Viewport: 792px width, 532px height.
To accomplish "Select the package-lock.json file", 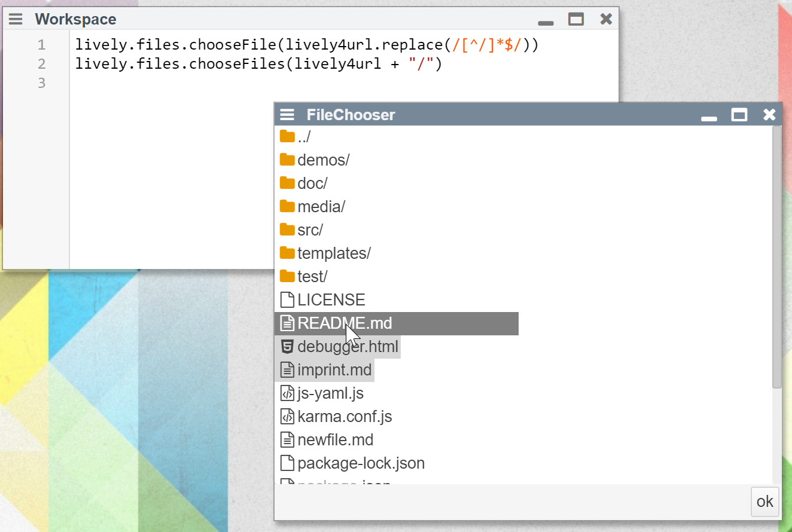I will pos(361,463).
